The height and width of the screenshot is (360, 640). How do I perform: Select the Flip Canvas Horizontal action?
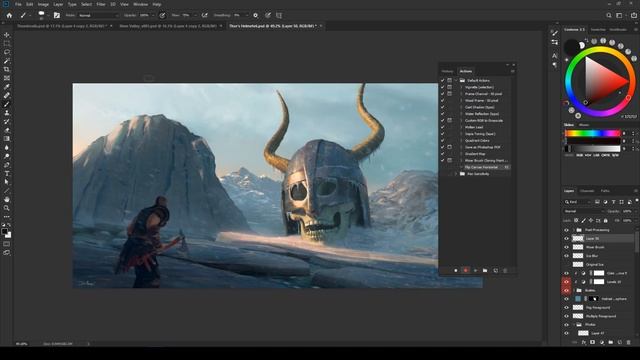(x=482, y=167)
